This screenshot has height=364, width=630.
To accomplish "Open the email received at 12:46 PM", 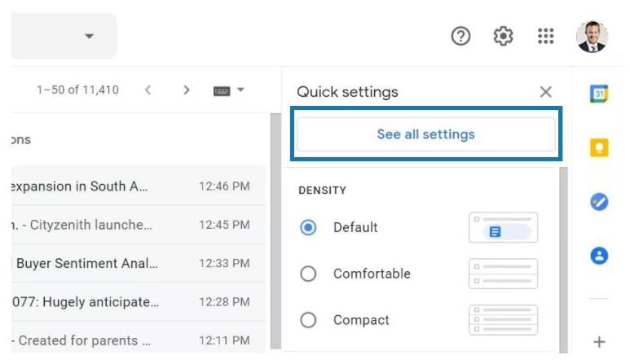I will click(x=139, y=186).
